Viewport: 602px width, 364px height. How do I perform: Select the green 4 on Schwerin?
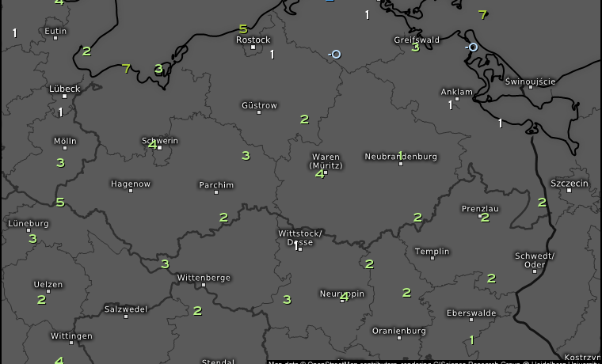pos(152,145)
